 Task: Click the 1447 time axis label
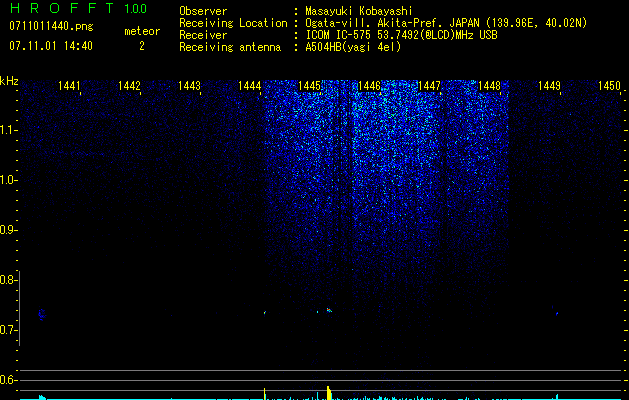(x=429, y=86)
